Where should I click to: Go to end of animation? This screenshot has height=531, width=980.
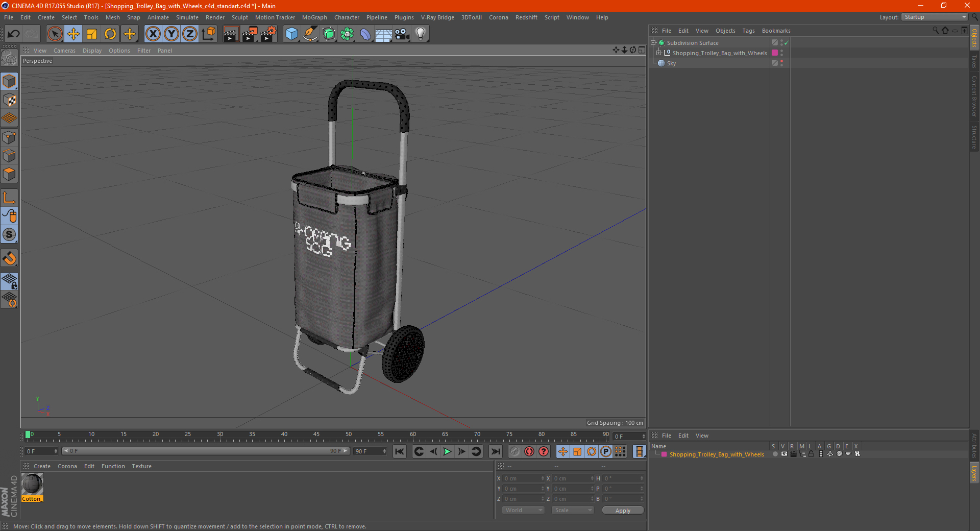(495, 451)
